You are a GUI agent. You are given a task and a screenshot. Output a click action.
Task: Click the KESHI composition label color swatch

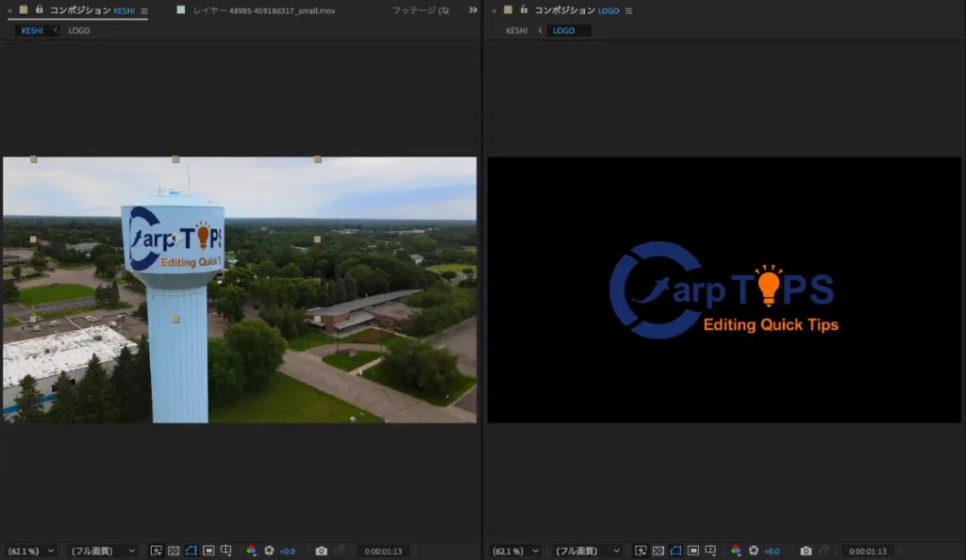coord(24,9)
